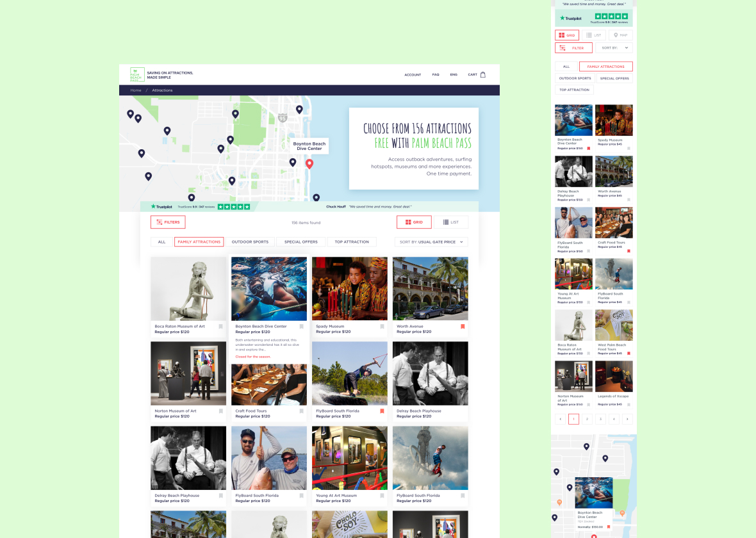This screenshot has height=538, width=756.
Task: Remove bookmark from FlyBoard South Florida wakeboard card
Action: click(382, 411)
